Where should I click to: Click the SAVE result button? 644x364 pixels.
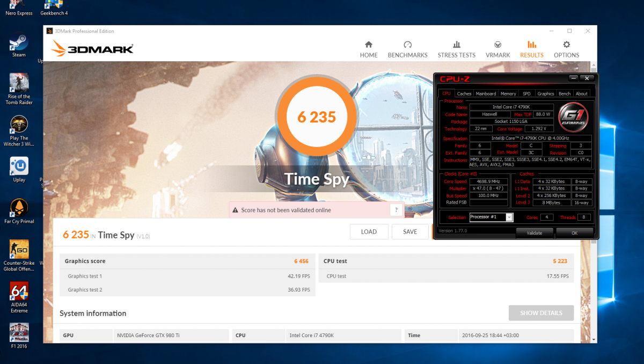pyautogui.click(x=410, y=231)
